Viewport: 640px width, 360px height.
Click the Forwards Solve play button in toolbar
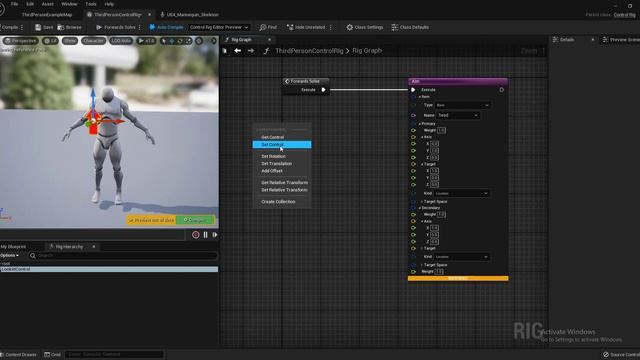[x=116, y=27]
